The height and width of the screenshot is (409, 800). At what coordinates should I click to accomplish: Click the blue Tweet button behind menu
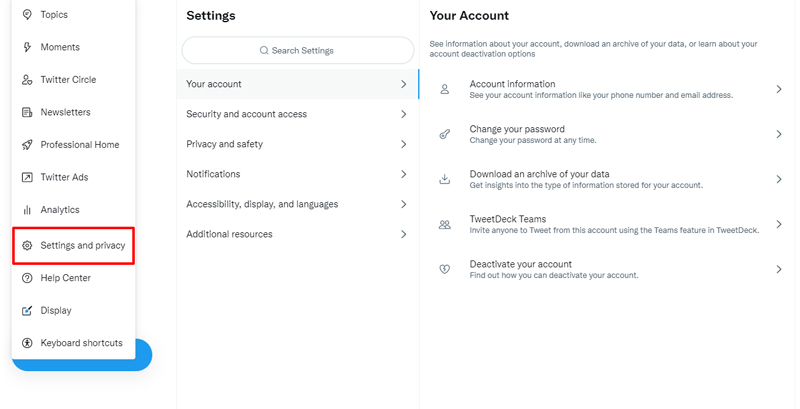coord(144,354)
